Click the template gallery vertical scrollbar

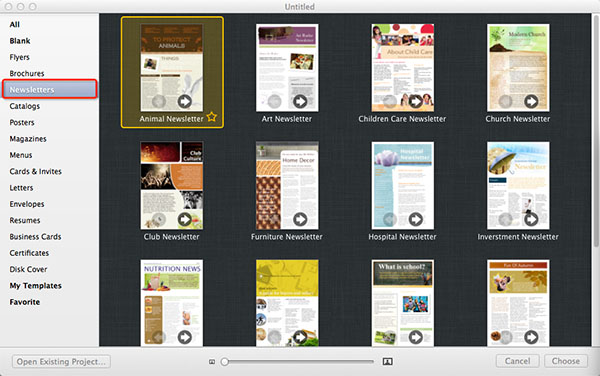click(x=595, y=130)
